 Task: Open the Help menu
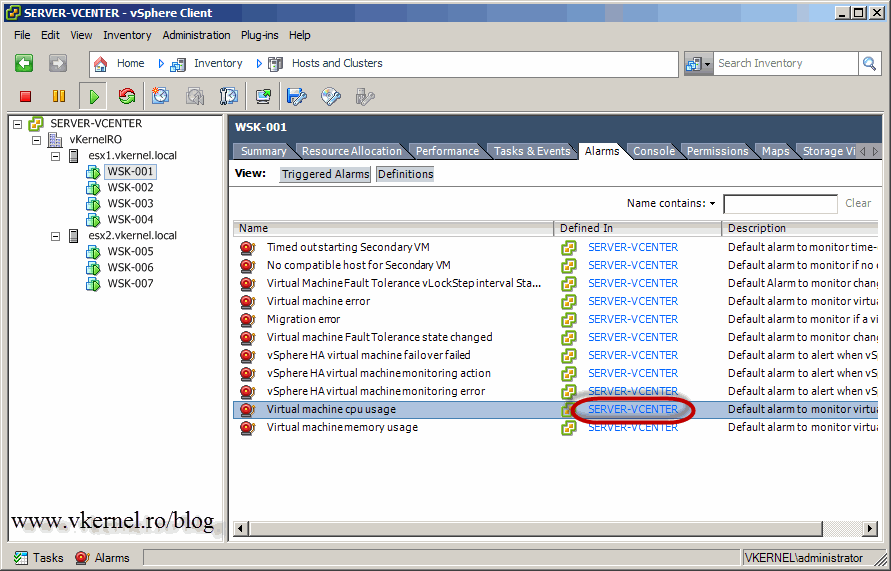pyautogui.click(x=299, y=35)
